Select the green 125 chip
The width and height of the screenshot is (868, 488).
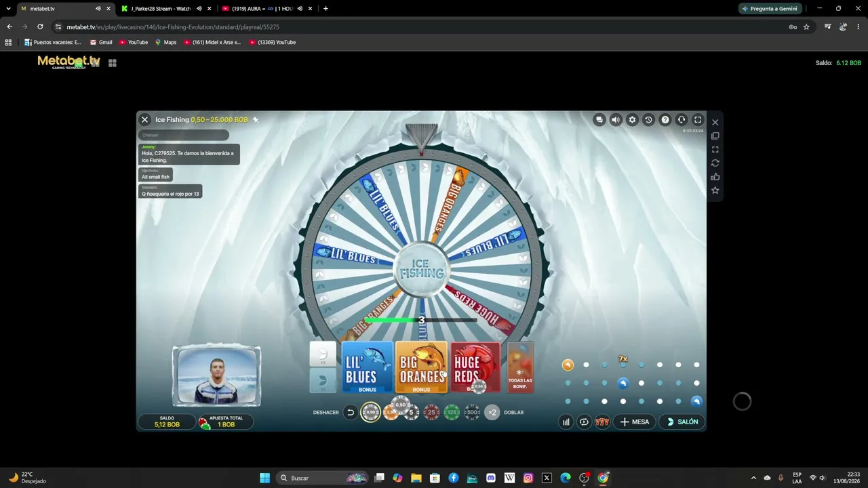[x=452, y=412]
